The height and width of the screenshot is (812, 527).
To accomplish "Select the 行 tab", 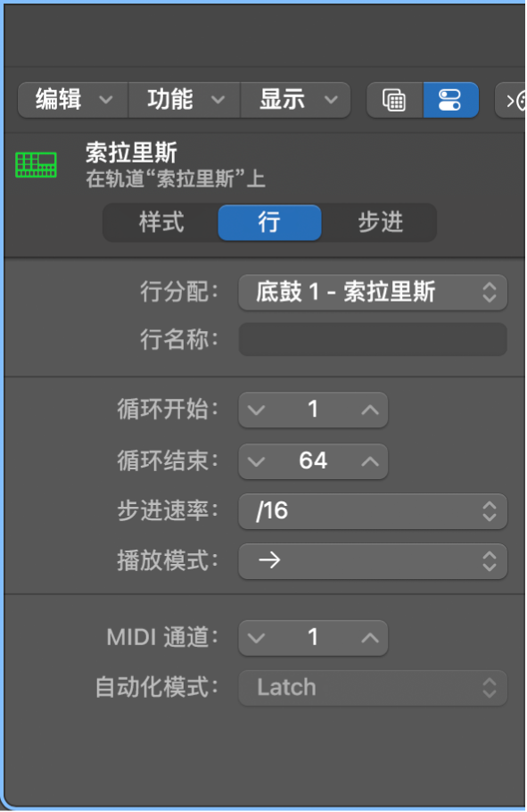I will (x=269, y=223).
